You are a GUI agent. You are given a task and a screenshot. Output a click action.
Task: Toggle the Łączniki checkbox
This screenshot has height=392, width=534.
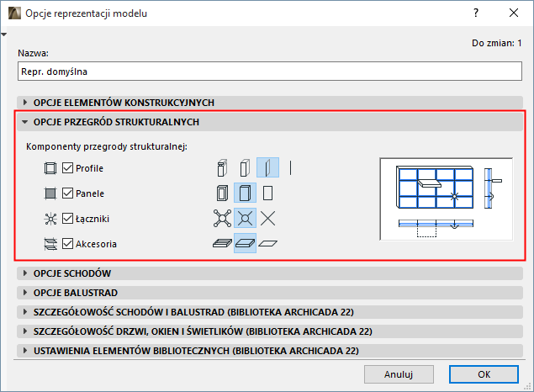(67, 219)
